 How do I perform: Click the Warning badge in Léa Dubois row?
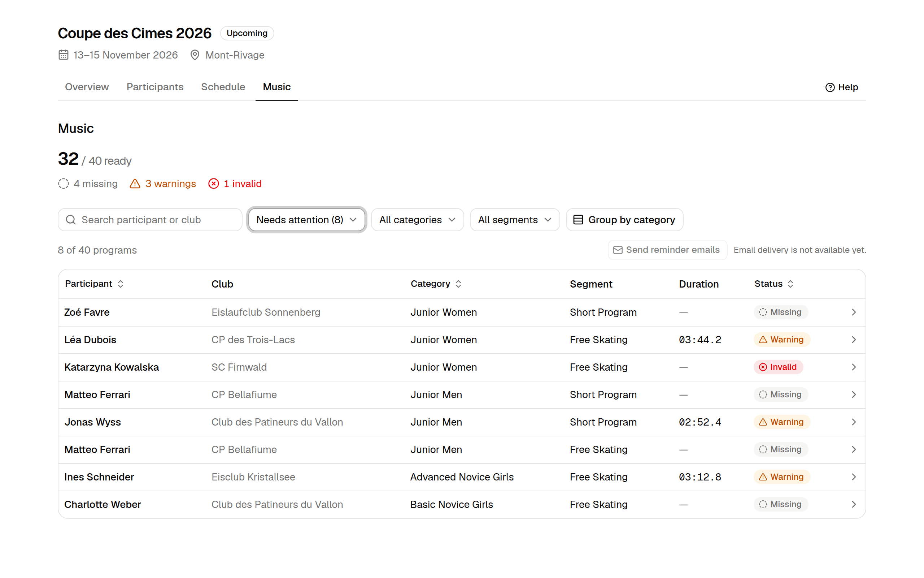781,340
